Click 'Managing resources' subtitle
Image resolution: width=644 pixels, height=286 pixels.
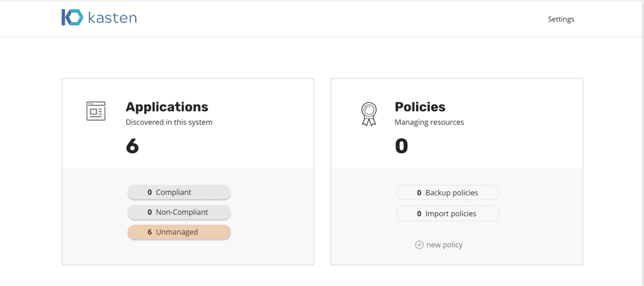click(x=429, y=122)
